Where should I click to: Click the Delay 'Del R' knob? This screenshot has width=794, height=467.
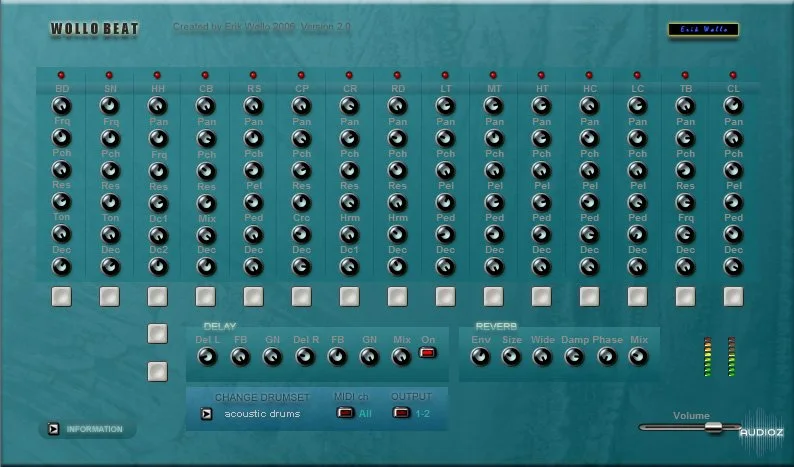[x=305, y=357]
